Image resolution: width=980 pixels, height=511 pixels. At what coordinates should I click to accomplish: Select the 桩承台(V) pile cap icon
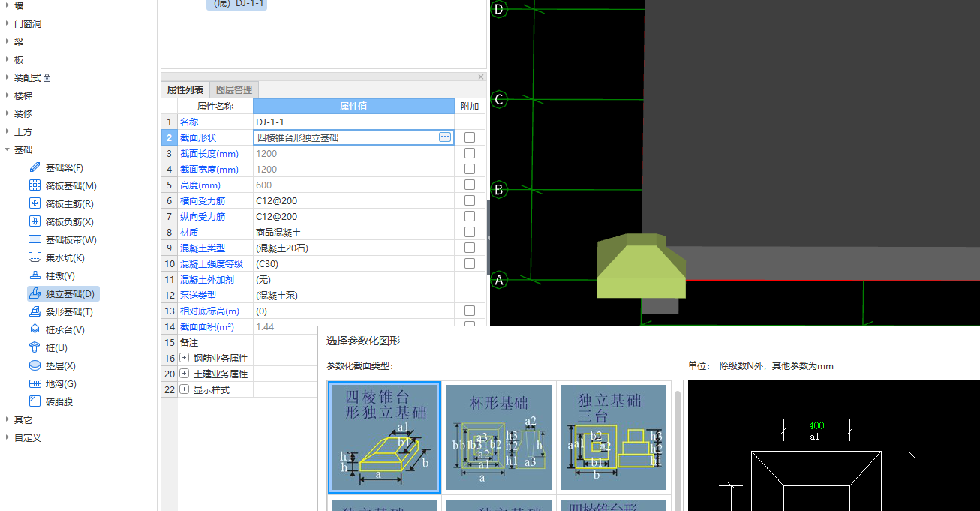35,329
